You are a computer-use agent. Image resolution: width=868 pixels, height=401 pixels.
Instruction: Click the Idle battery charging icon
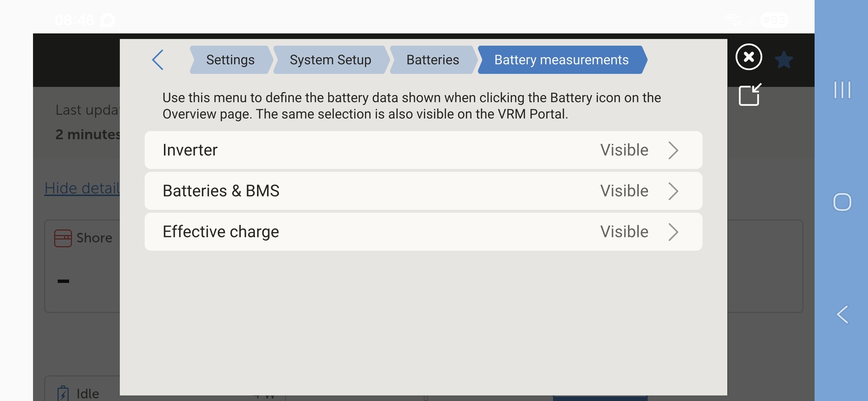(x=63, y=393)
